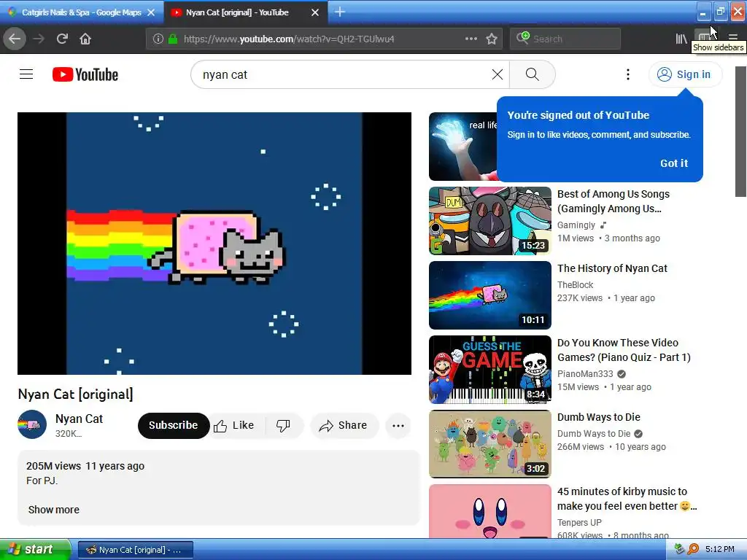Show sidebars toolbar icon
Screen dimensions: 747x560
coord(705,38)
